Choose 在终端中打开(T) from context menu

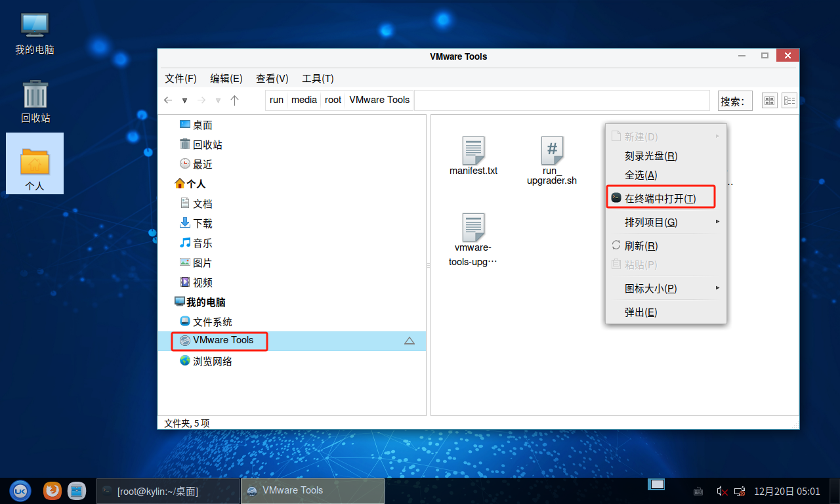[x=660, y=198]
